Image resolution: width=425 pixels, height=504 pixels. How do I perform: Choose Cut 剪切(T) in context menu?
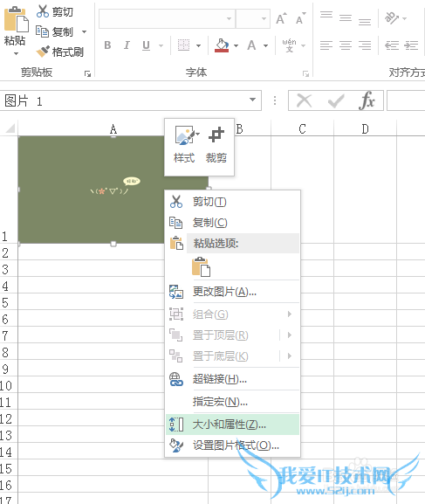click(x=233, y=202)
